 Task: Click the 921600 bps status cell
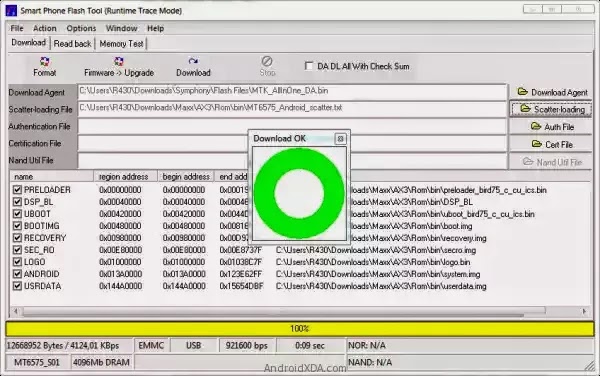pos(246,345)
